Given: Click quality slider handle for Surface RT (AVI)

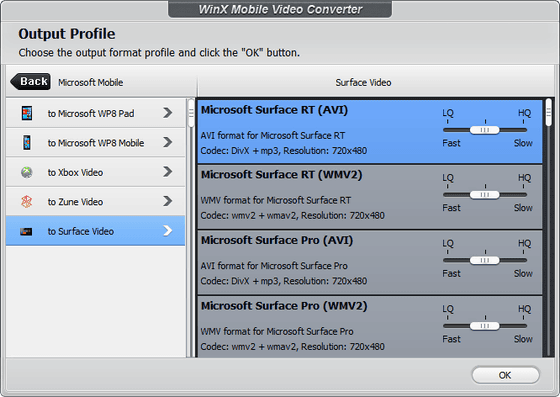Looking at the screenshot, I should [485, 130].
